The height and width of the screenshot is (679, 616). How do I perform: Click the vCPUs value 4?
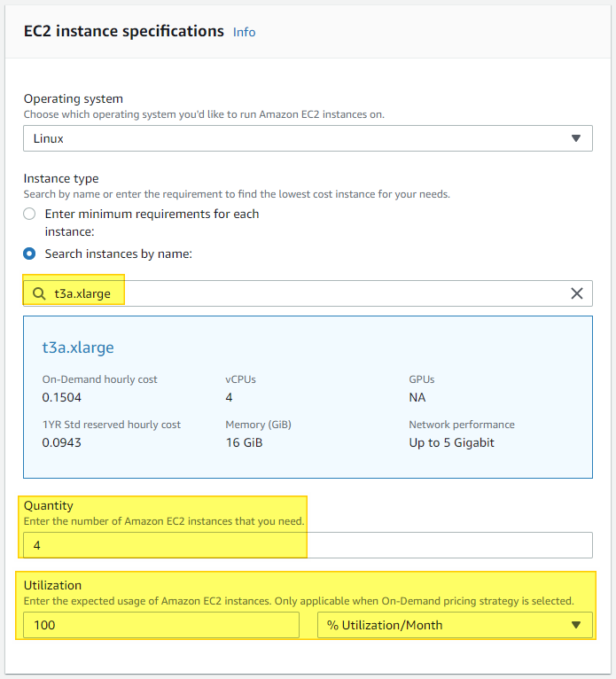pos(229,397)
